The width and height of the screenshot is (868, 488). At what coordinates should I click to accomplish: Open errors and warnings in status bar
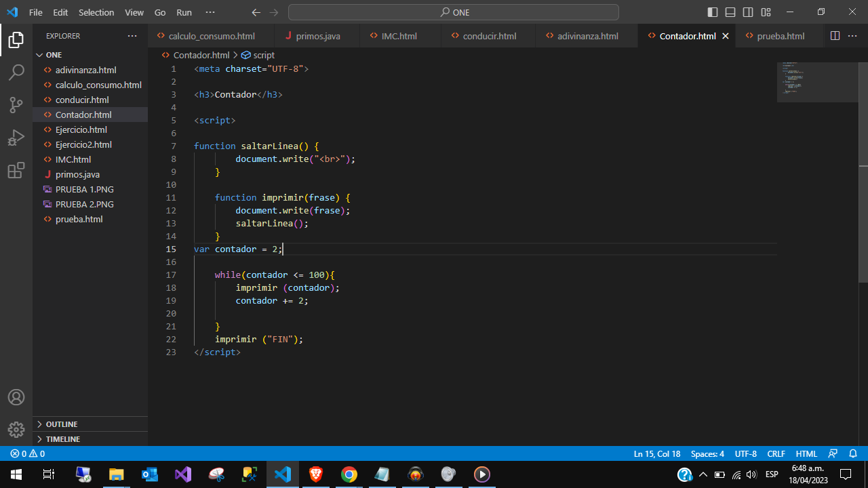[x=28, y=453]
